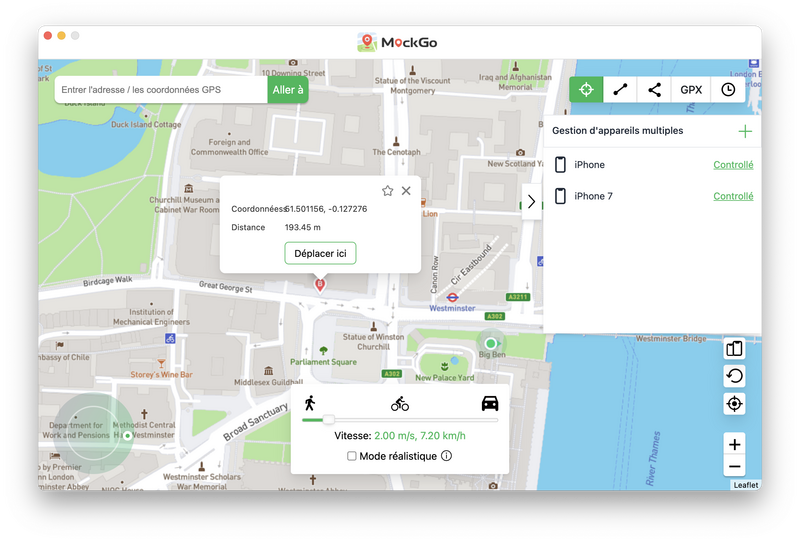The height and width of the screenshot is (541, 800).
Task: Focus the address or GPS coordinates field
Action: point(161,90)
